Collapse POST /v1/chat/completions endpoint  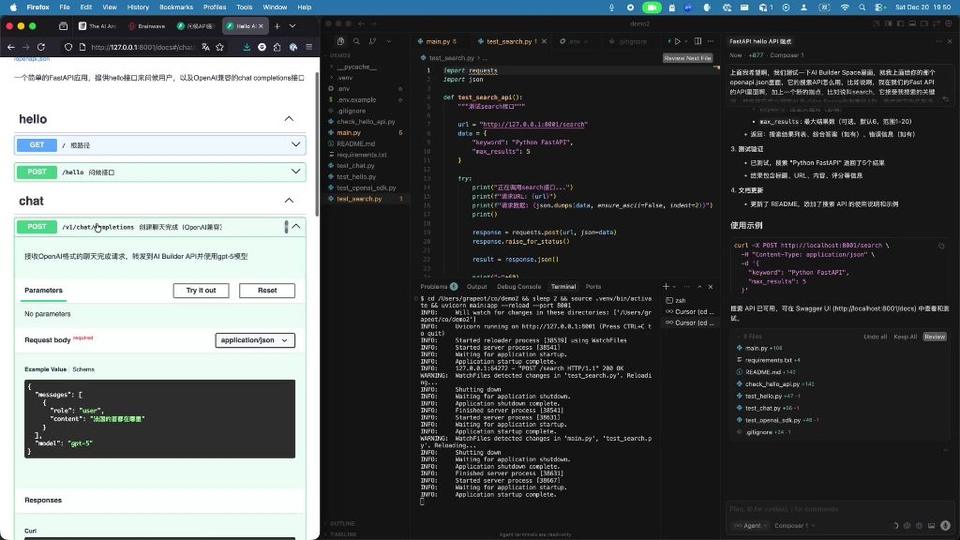pos(296,227)
